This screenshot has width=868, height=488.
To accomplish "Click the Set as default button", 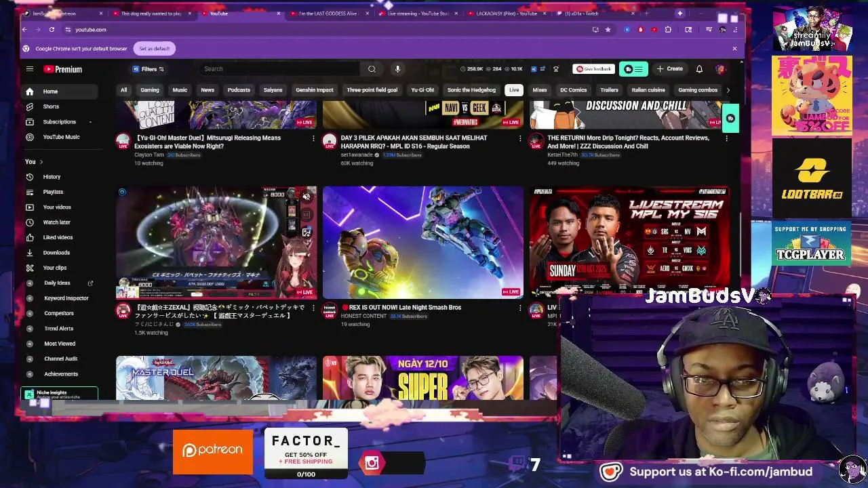I will click(155, 49).
